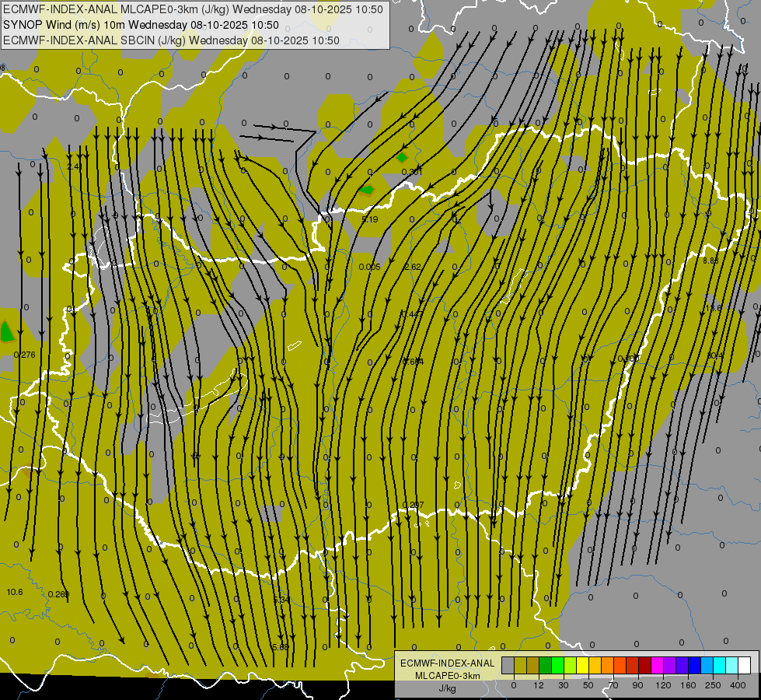761x700 pixels.
Task: Click the 5.68 map value
Action: coord(281,647)
